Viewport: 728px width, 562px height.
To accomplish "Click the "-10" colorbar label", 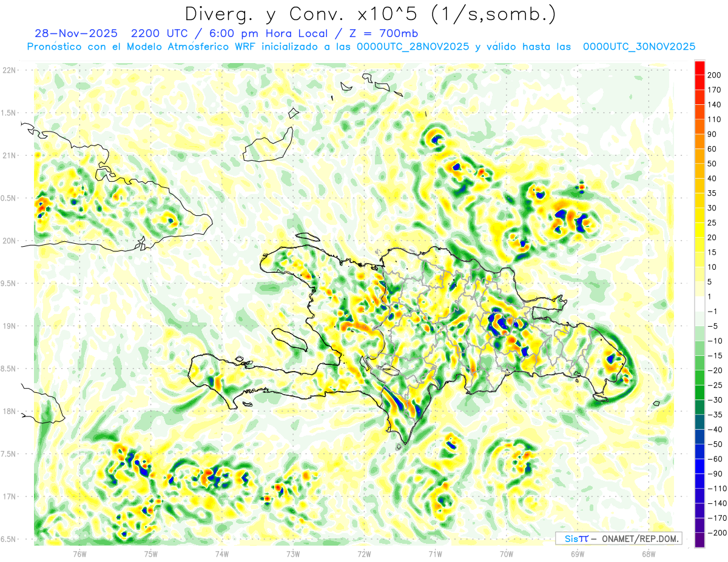I will pos(715,341).
